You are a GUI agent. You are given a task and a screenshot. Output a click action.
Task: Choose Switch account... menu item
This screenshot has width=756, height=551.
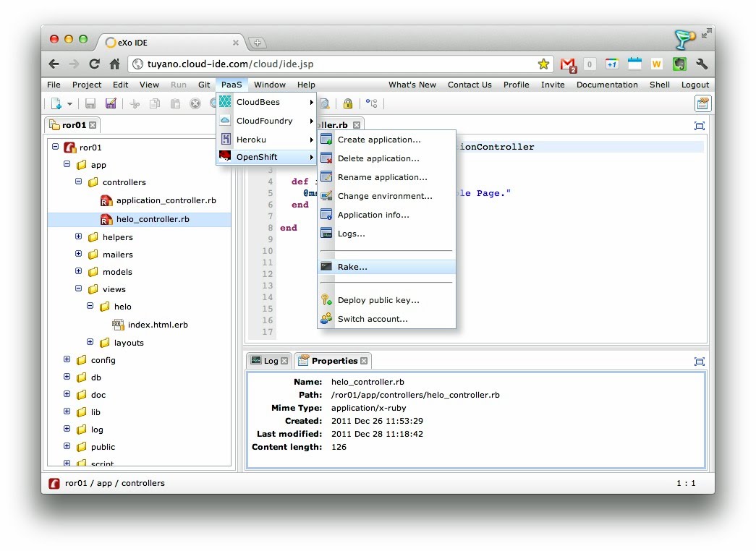(x=386, y=319)
